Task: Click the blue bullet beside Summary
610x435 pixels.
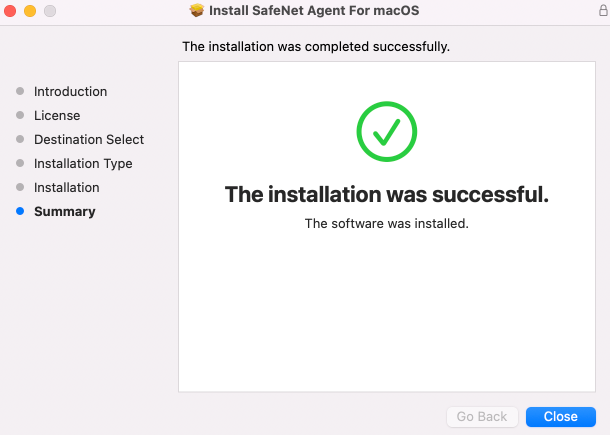Action: [x=20, y=211]
